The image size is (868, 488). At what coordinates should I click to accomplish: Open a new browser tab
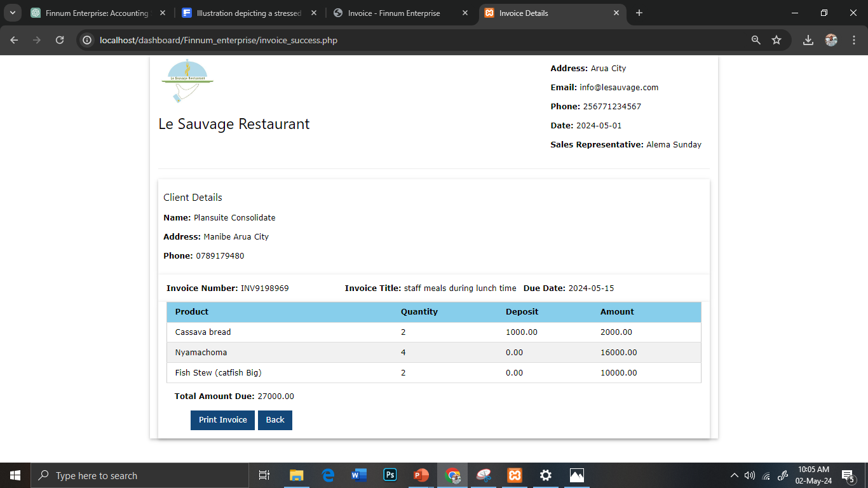click(x=639, y=13)
